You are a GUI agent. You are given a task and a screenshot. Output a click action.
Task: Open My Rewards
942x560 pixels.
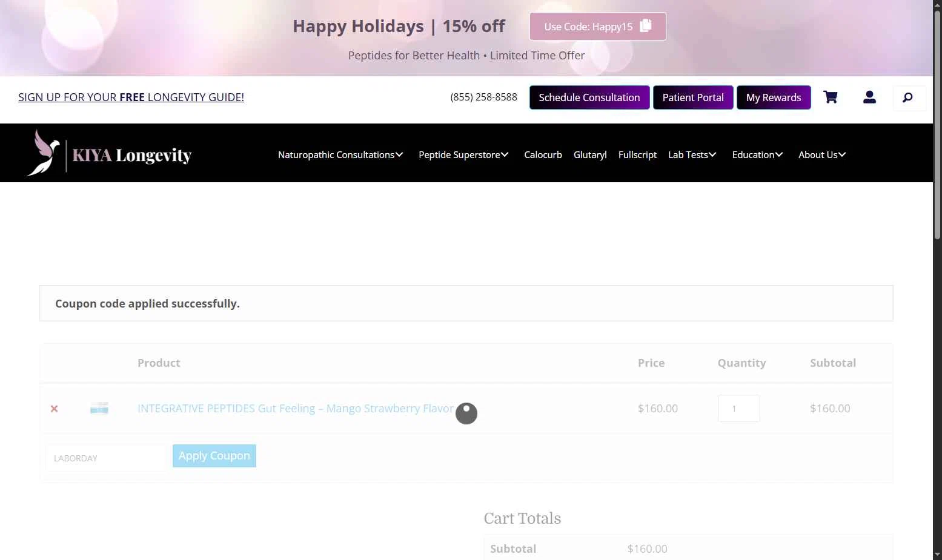(774, 97)
